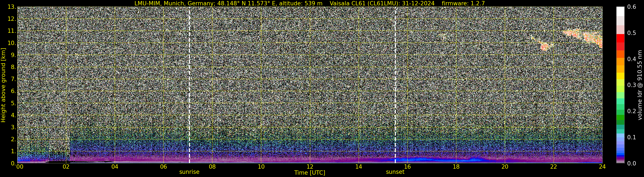Click the time axis tick '06'
This screenshot has height=177, width=644.
coord(163,167)
